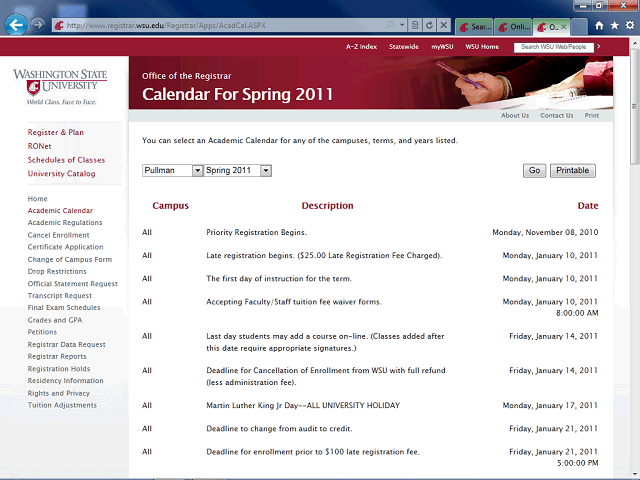
Task: Click the 'Monday, November 08, 2010' date
Action: tap(545, 232)
